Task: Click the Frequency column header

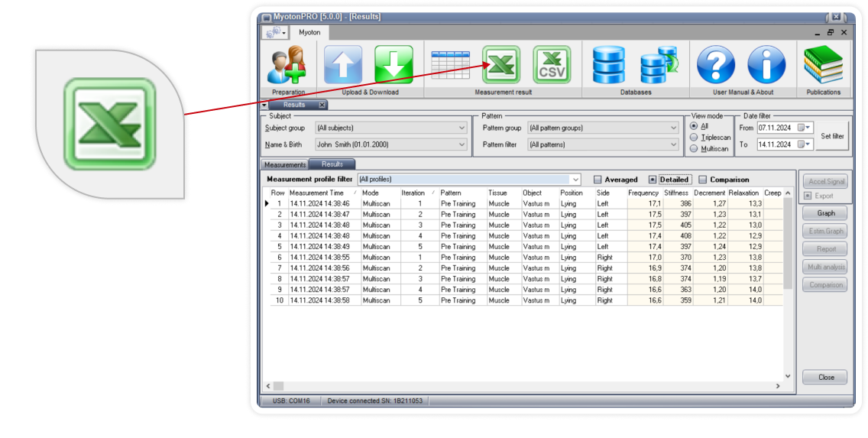Action: [644, 193]
